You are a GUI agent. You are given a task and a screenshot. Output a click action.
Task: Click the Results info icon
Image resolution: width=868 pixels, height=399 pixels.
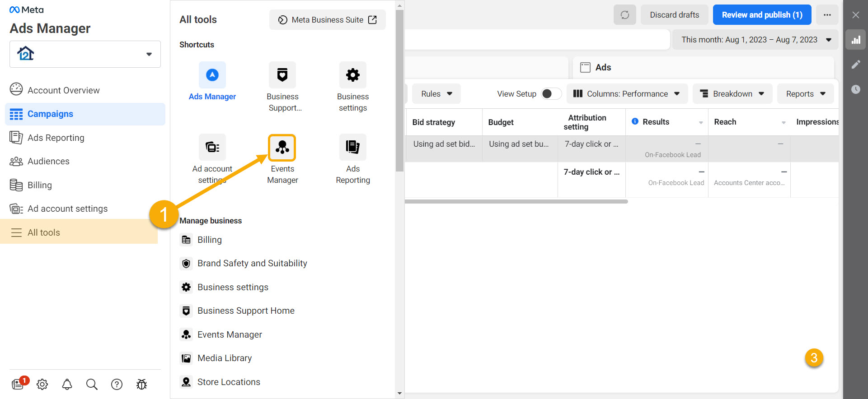[635, 121]
